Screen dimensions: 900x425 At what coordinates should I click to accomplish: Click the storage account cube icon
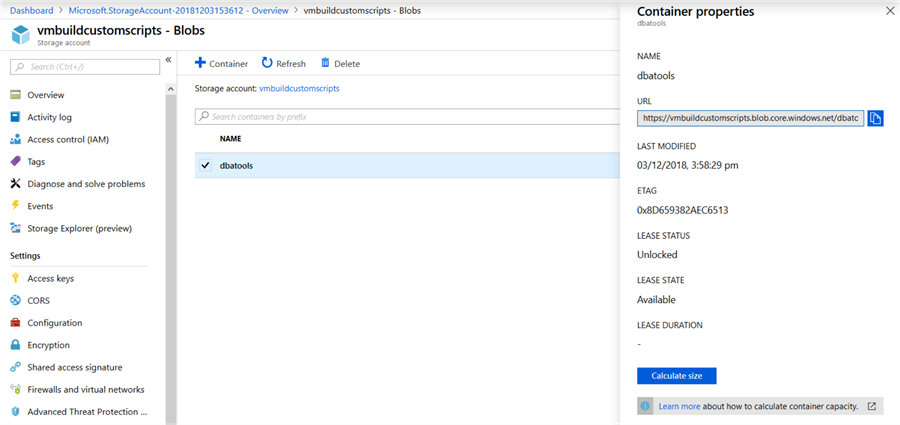pos(21,35)
